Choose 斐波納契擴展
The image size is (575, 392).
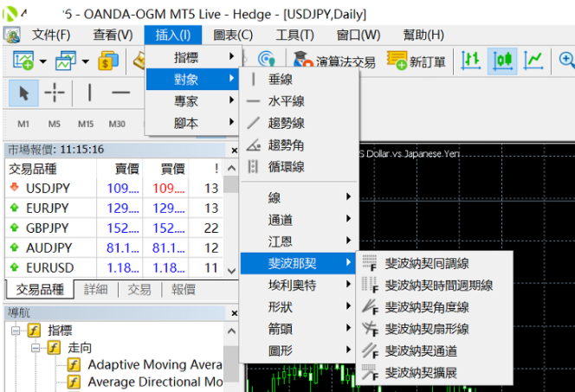434,373
